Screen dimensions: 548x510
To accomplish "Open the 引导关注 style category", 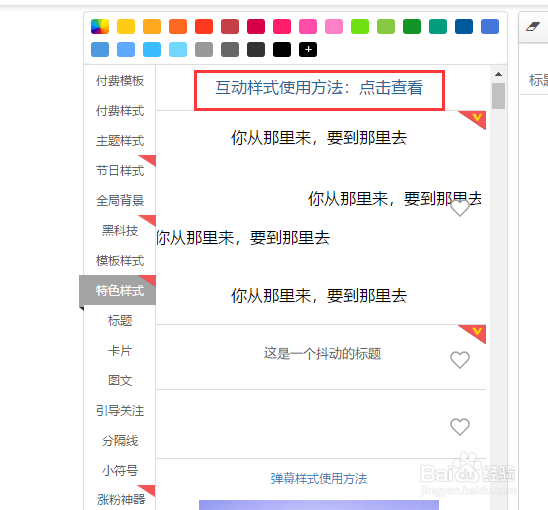I will click(x=120, y=410).
